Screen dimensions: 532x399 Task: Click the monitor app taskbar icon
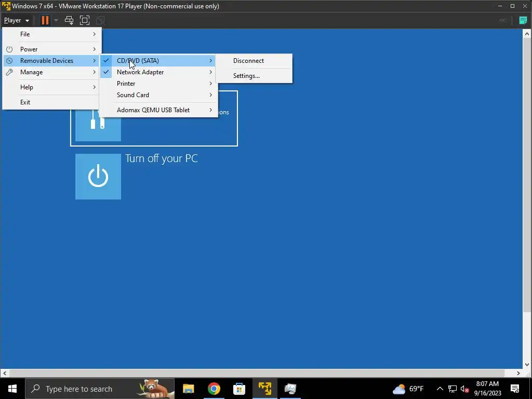click(x=290, y=389)
